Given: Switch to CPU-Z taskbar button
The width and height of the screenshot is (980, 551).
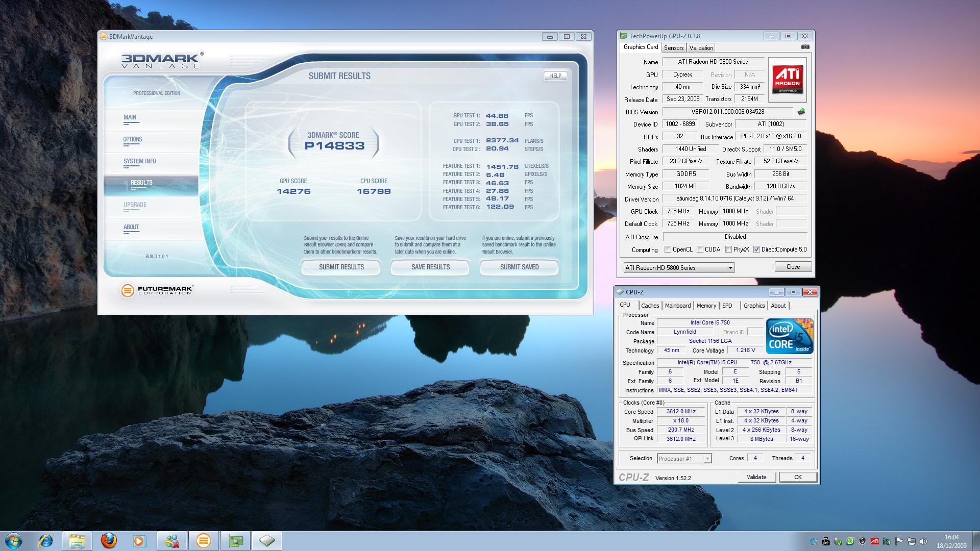Looking at the screenshot, I should [267, 541].
